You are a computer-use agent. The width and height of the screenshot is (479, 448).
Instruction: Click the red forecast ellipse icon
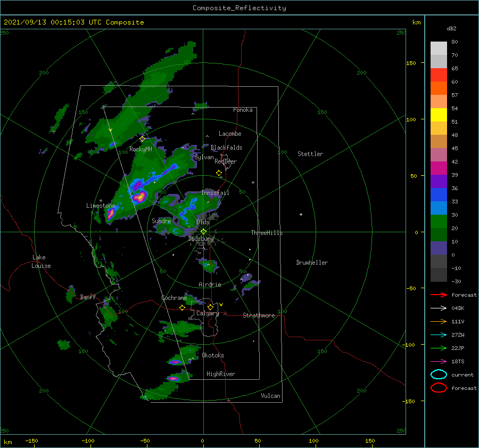click(439, 388)
